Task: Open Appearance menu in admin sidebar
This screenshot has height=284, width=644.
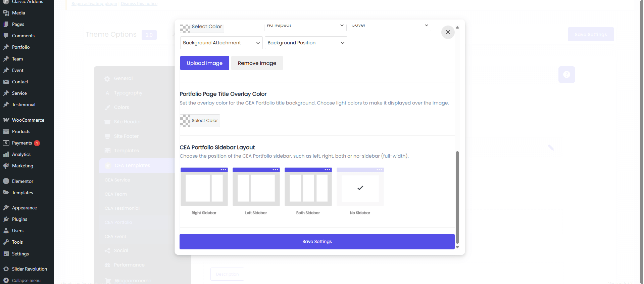Action: pyautogui.click(x=24, y=208)
